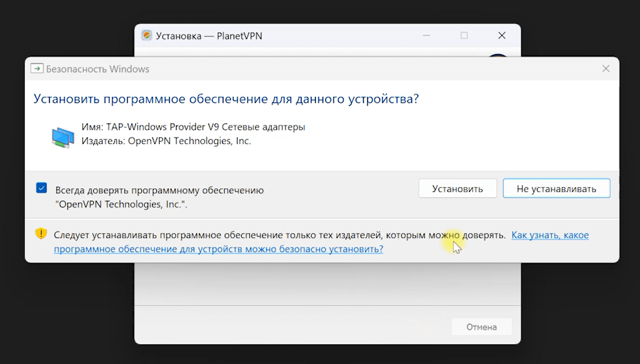Click the PlanetVPN installer title bar icon
This screenshot has height=364, width=640.
click(147, 36)
